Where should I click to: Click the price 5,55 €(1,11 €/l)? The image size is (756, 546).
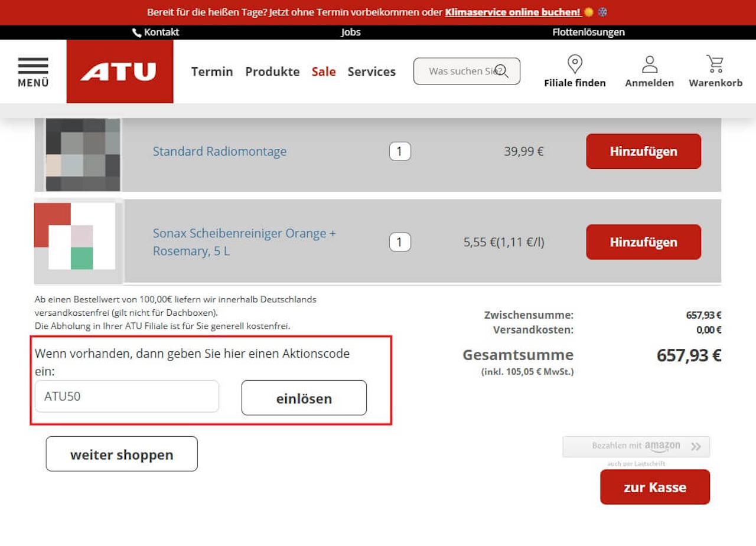point(504,242)
